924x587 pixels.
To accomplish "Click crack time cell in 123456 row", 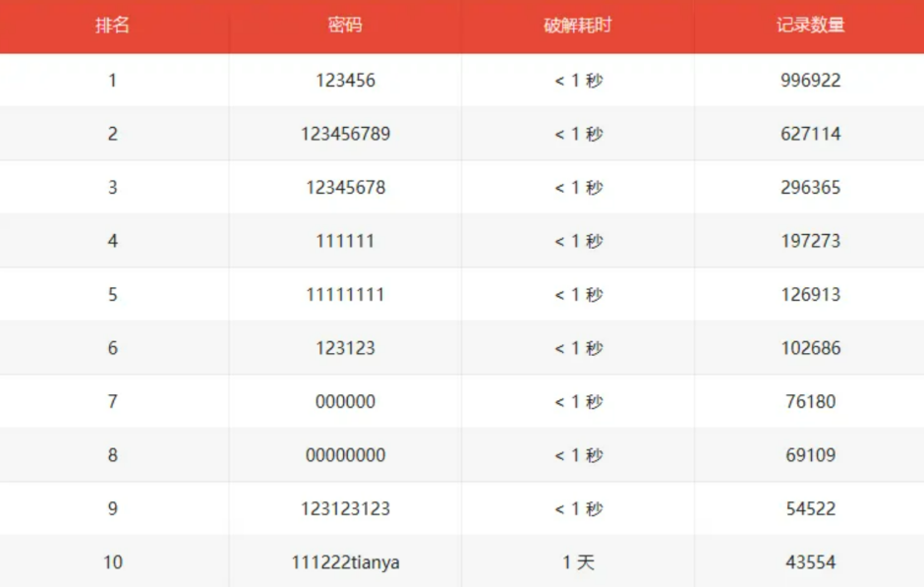I will pyautogui.click(x=578, y=81).
